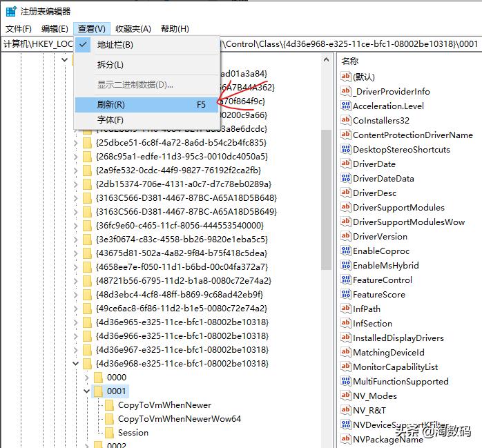This screenshot has width=482, height=448.
Task: Click the folder icon of the Session key
Action: (x=109, y=433)
